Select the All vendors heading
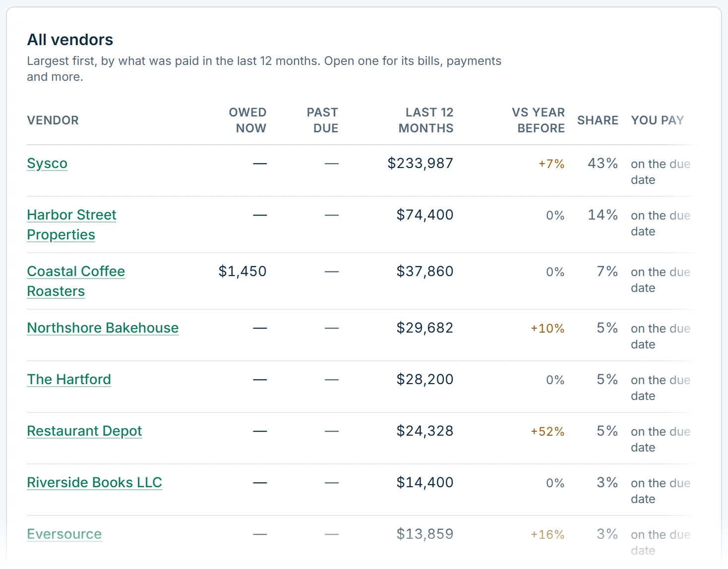Image resolution: width=728 pixels, height=569 pixels. (x=70, y=40)
